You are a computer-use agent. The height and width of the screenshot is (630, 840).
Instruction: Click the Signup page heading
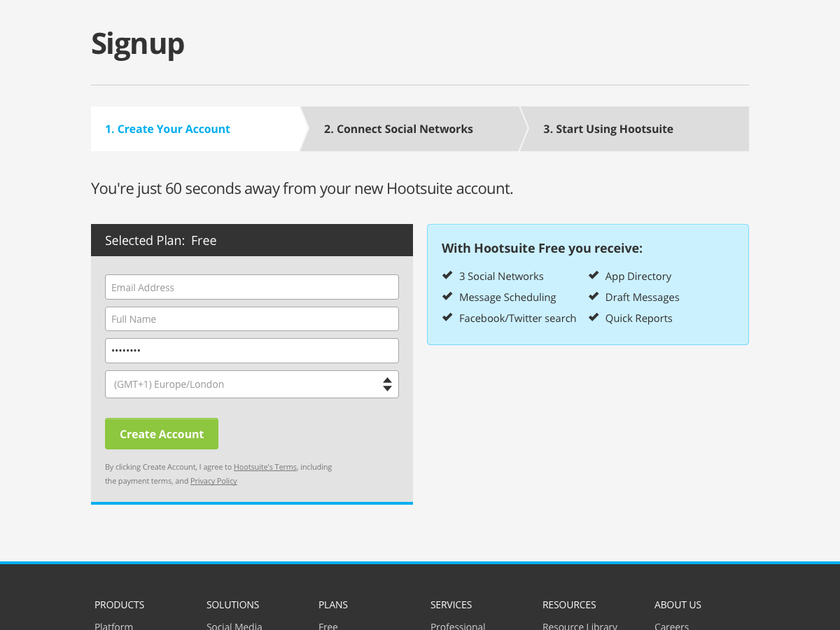[138, 44]
